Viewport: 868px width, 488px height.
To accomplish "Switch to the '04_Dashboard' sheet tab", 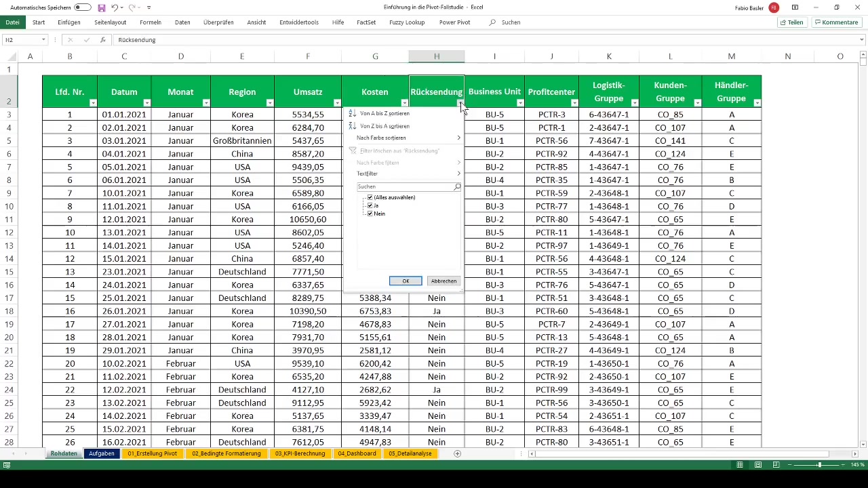I will [357, 453].
